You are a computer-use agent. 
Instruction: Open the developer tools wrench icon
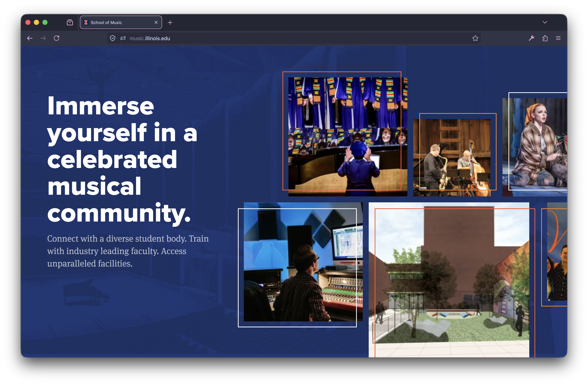[532, 38]
